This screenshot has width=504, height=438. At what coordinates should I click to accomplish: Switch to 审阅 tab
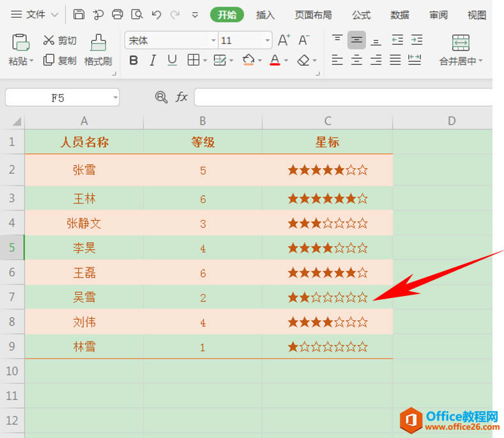[x=438, y=15]
